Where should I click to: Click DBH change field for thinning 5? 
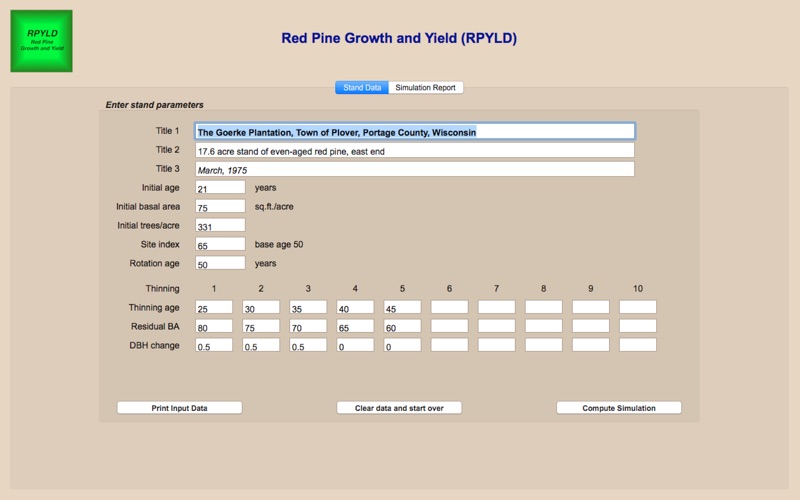click(403, 345)
